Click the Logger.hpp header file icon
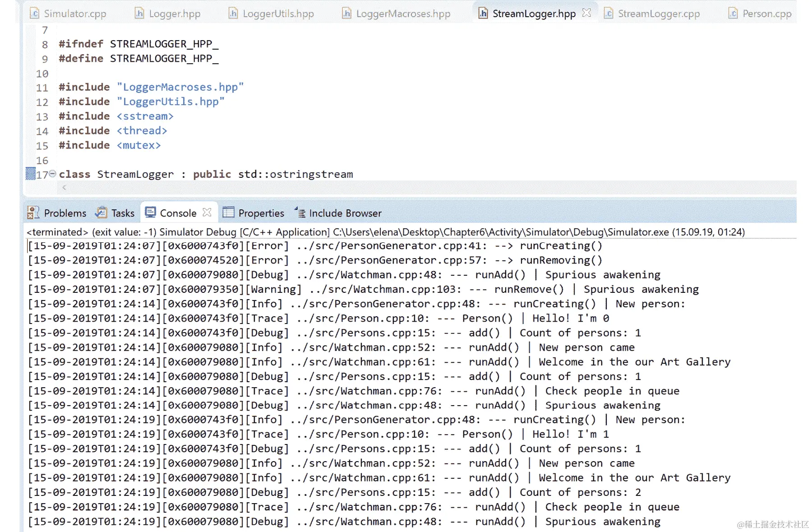Image resolution: width=812 pixels, height=532 pixels. pos(139,14)
